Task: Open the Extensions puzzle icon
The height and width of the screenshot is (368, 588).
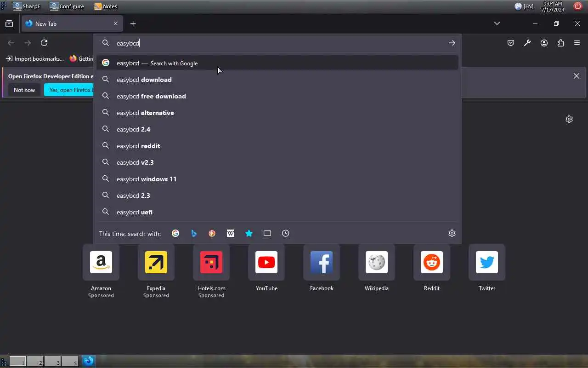Action: 560,43
